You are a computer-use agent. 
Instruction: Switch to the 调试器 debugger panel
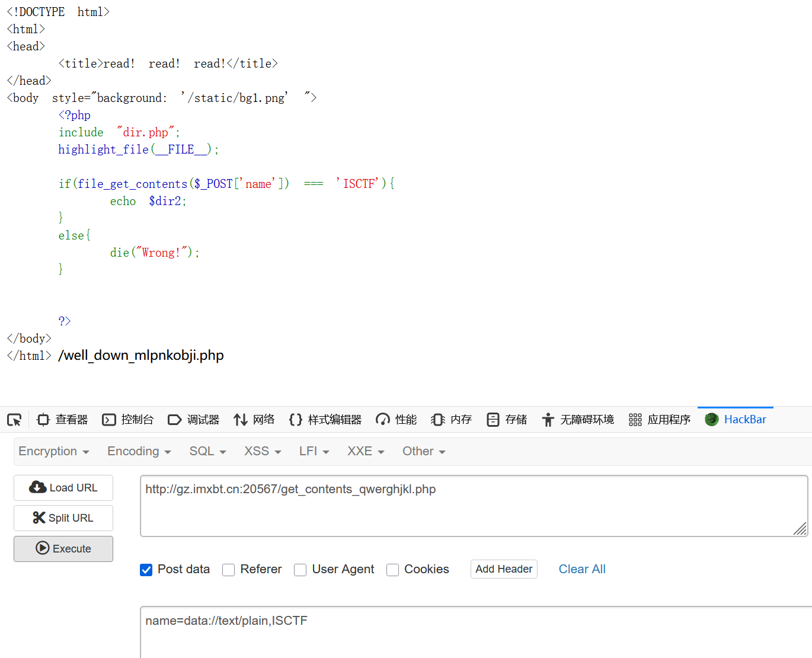tap(194, 420)
